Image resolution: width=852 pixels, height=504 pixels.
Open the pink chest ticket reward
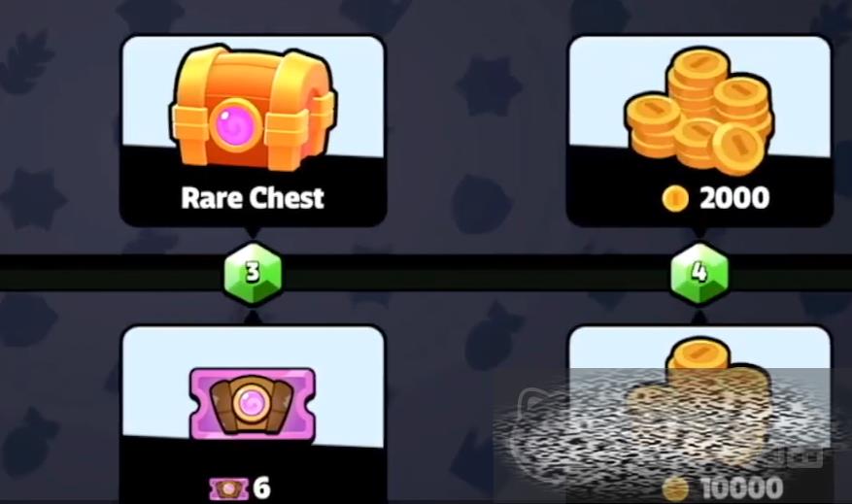click(253, 404)
